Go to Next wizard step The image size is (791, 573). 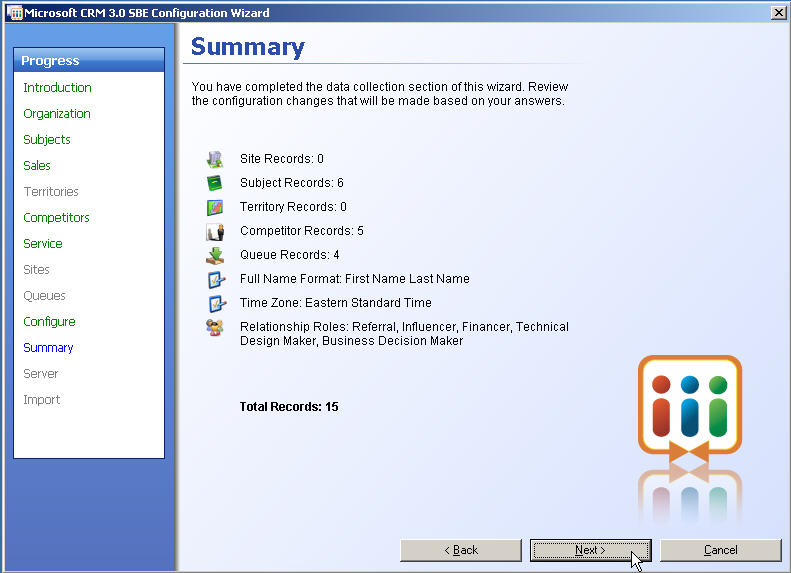click(x=590, y=550)
